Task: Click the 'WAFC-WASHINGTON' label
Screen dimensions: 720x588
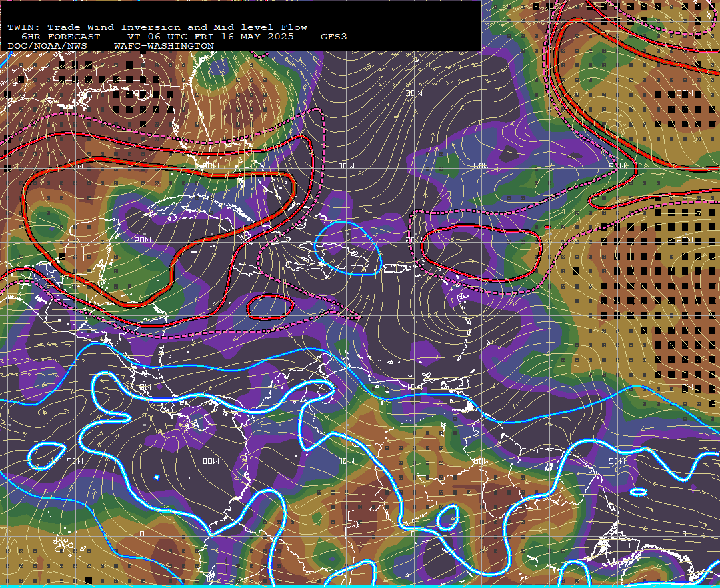Action: coord(164,47)
